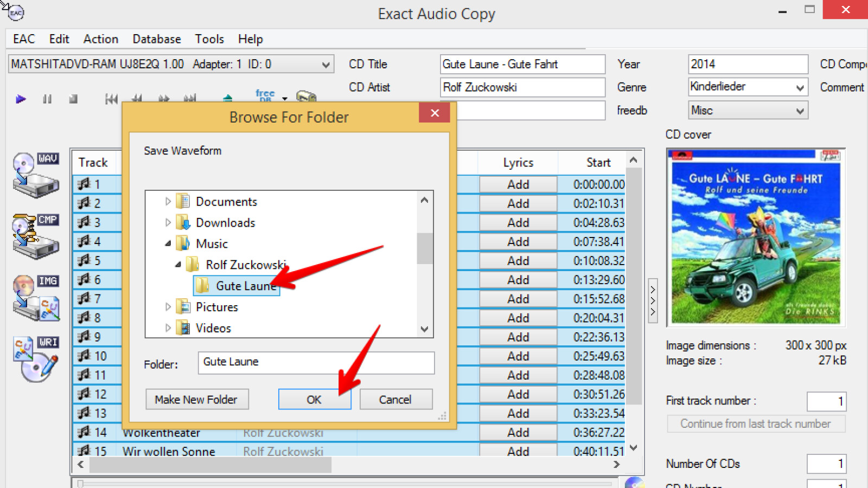Image resolution: width=868 pixels, height=488 pixels.
Task: Cancel the Browse For Folder dialog
Action: [395, 400]
